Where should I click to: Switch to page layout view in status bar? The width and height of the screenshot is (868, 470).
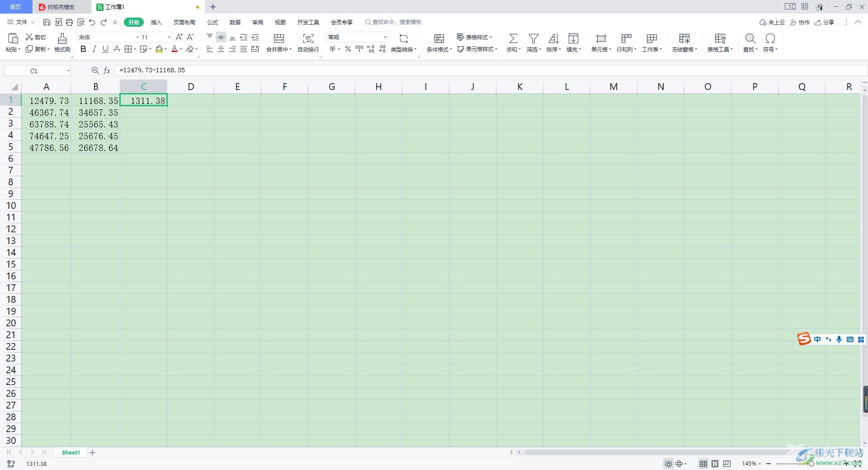tap(715, 464)
